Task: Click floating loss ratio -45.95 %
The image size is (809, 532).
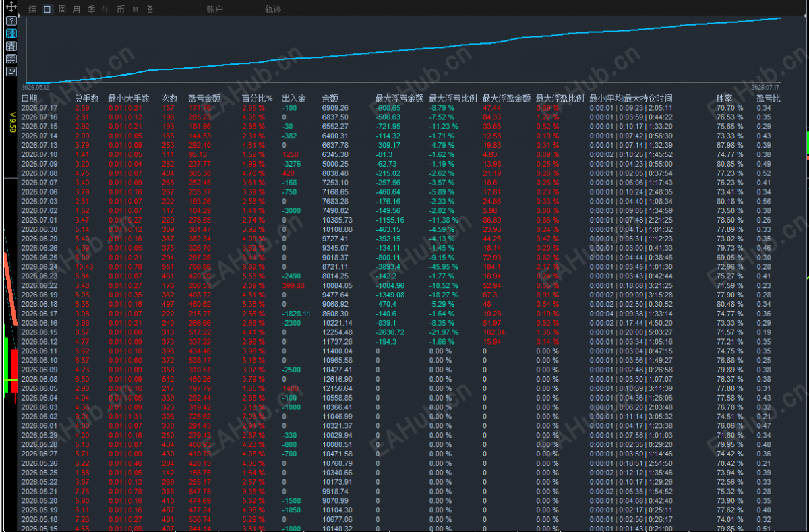Action: (x=444, y=267)
